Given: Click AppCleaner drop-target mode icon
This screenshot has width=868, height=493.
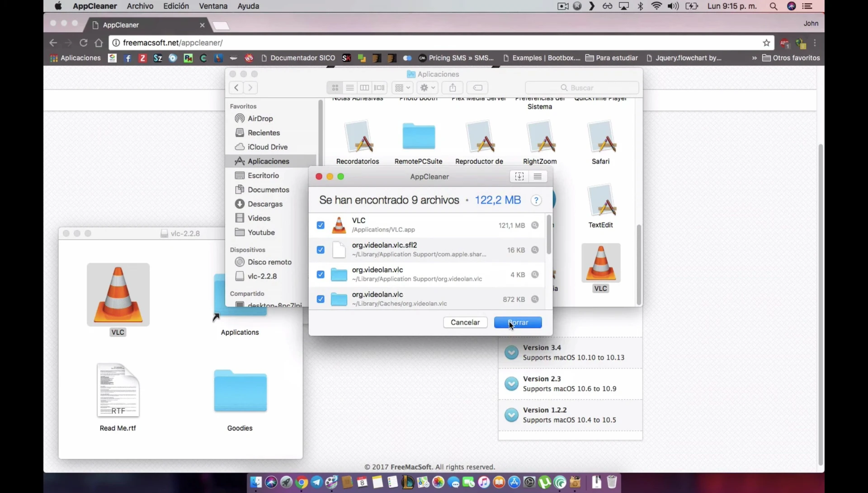Looking at the screenshot, I should tap(519, 176).
